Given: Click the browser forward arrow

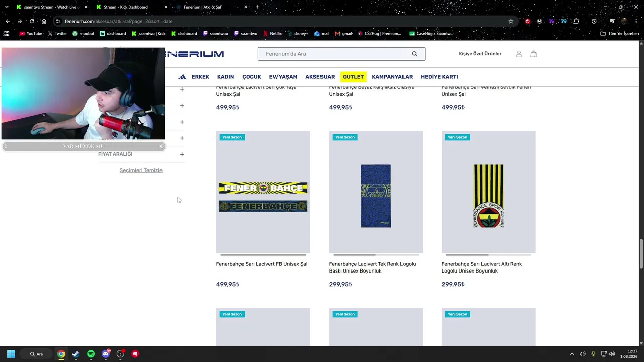Looking at the screenshot, I should pyautogui.click(x=20, y=21).
